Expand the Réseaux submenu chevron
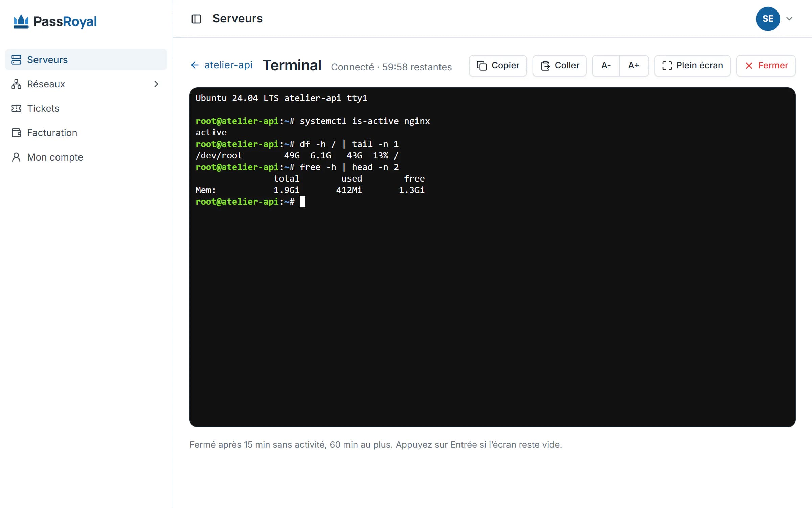The height and width of the screenshot is (508, 812). coord(156,84)
